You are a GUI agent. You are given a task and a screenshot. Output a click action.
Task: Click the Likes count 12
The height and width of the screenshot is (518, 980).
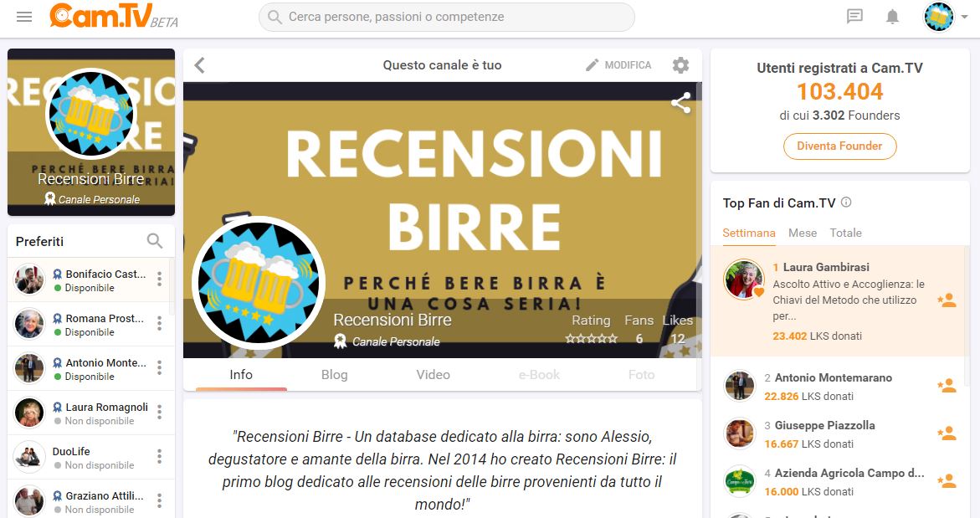pyautogui.click(x=678, y=339)
